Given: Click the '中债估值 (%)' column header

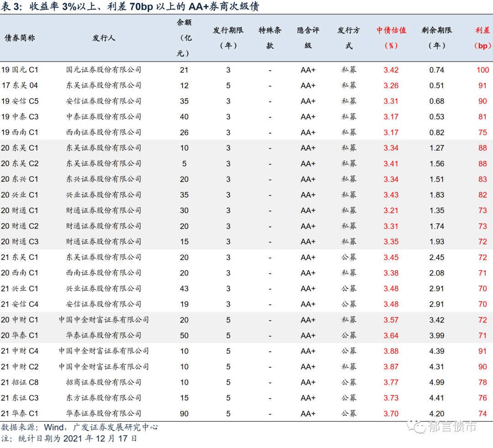Looking at the screenshot, I should 391,38.
